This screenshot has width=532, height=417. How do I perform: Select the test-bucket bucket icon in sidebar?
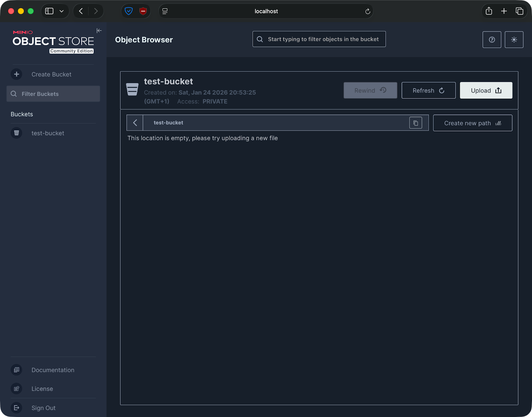tap(16, 133)
